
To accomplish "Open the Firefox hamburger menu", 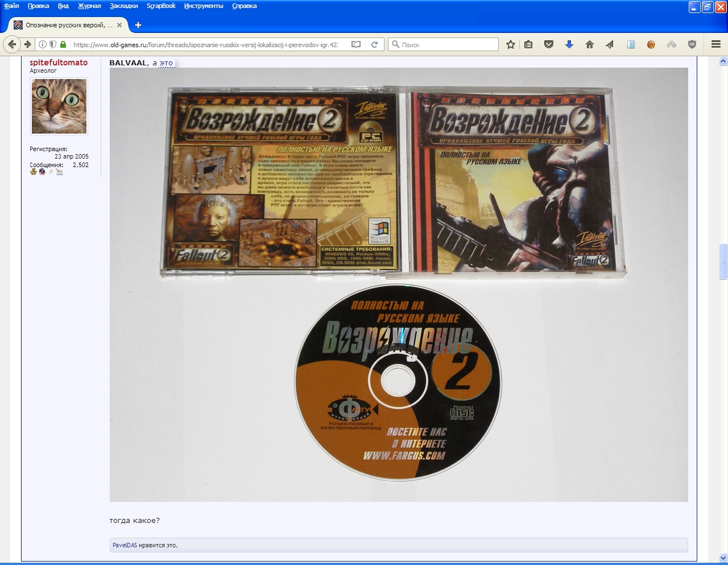I will 716,44.
